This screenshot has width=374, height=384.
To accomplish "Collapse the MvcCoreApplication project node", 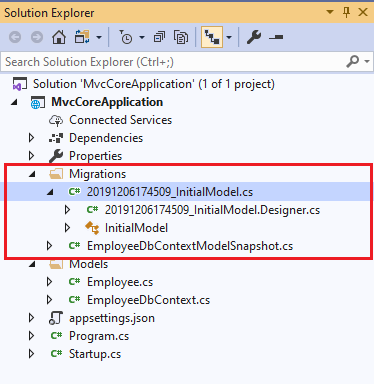I will coord(14,102).
